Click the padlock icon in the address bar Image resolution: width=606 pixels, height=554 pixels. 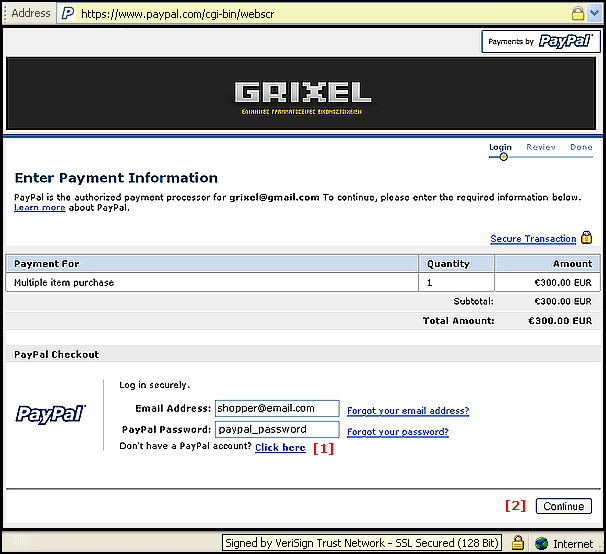[577, 14]
